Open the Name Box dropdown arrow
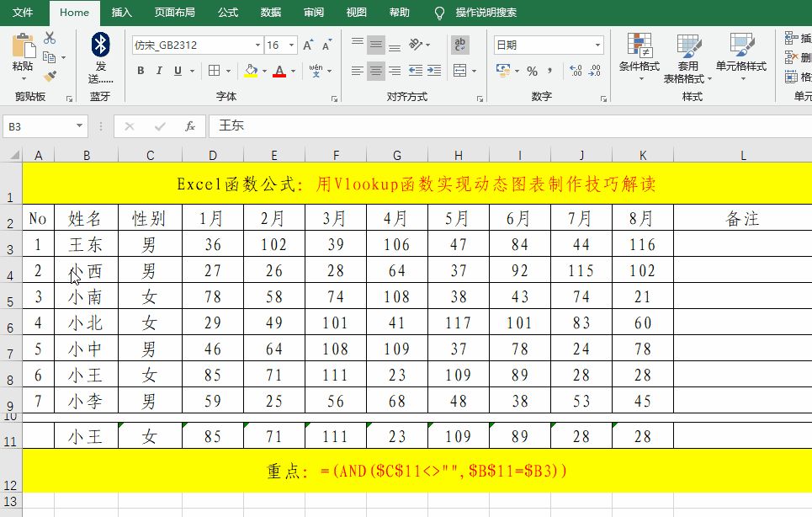Image resolution: width=812 pixels, height=517 pixels. pyautogui.click(x=81, y=126)
